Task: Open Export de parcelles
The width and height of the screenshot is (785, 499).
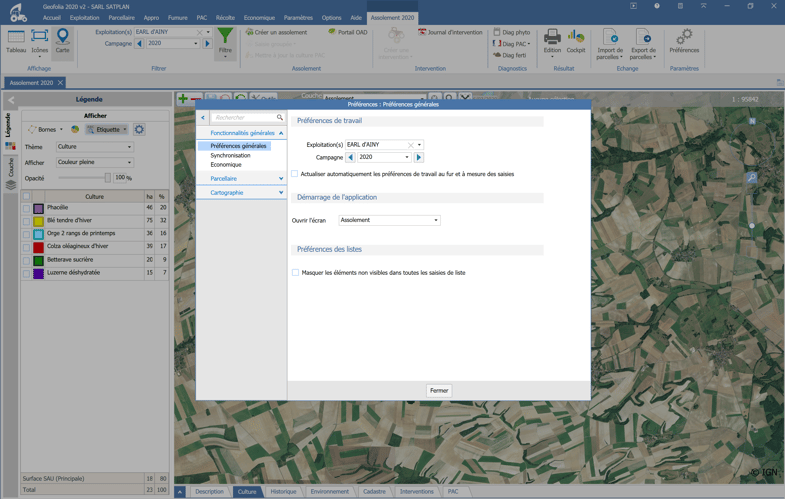Action: [643, 44]
